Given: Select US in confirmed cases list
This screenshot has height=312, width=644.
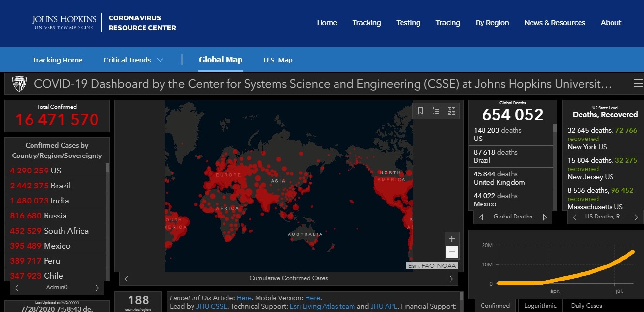Looking at the screenshot, I should pyautogui.click(x=55, y=171).
